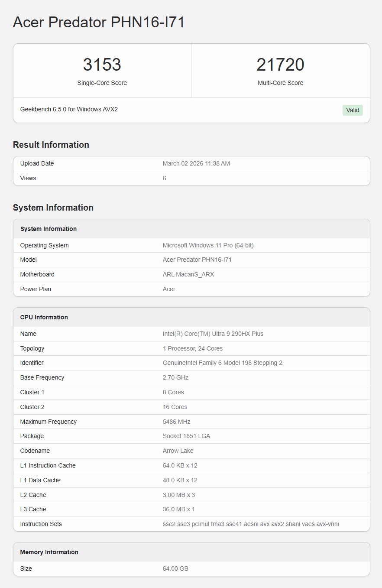Click the Arrow Lake codename value
382x588 pixels.
coord(178,451)
